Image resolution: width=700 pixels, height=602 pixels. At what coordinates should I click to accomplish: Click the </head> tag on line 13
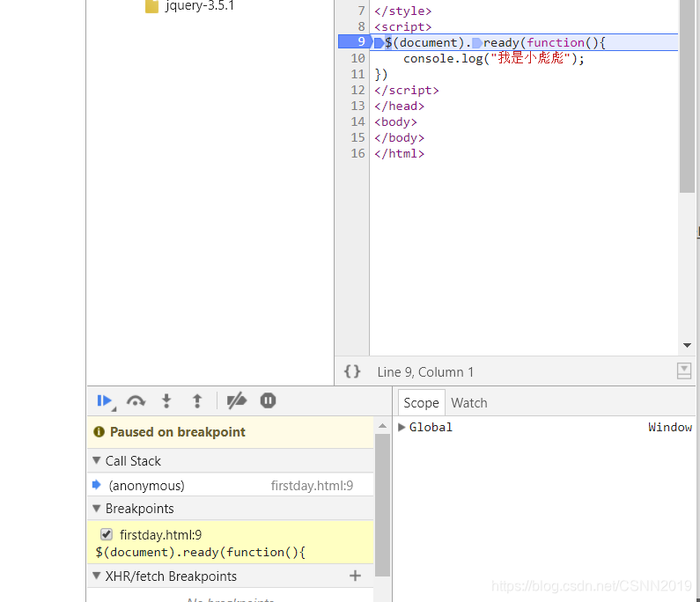tap(399, 106)
